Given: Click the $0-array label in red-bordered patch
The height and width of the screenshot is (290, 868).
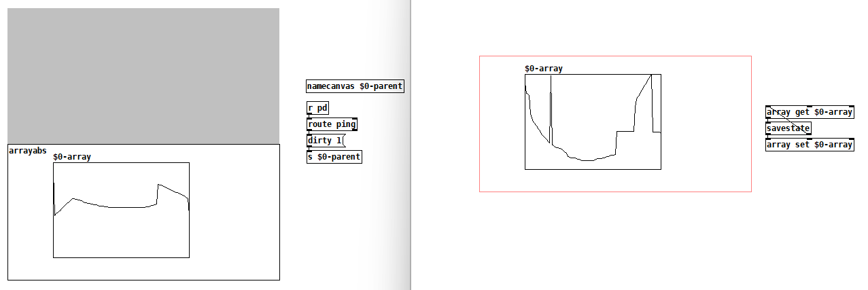Looking at the screenshot, I should tap(544, 69).
